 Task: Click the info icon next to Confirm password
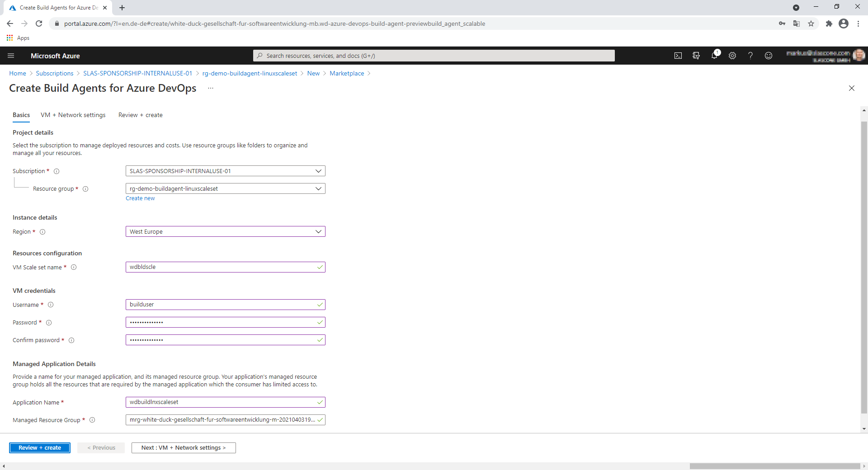tap(71, 340)
